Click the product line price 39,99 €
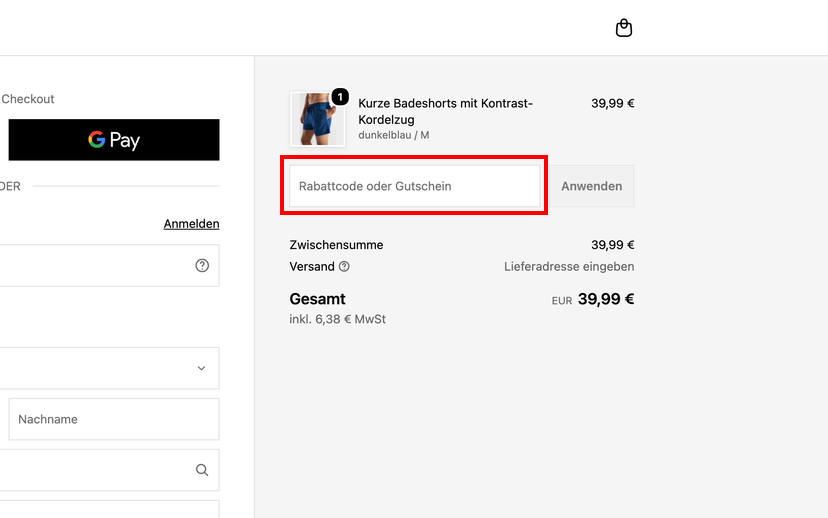 tap(613, 103)
